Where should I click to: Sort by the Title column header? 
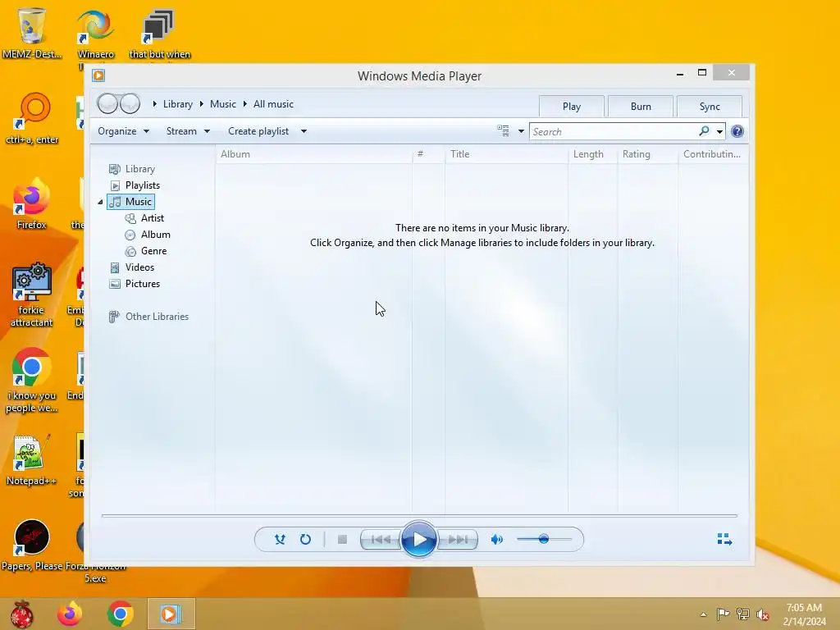click(506, 154)
